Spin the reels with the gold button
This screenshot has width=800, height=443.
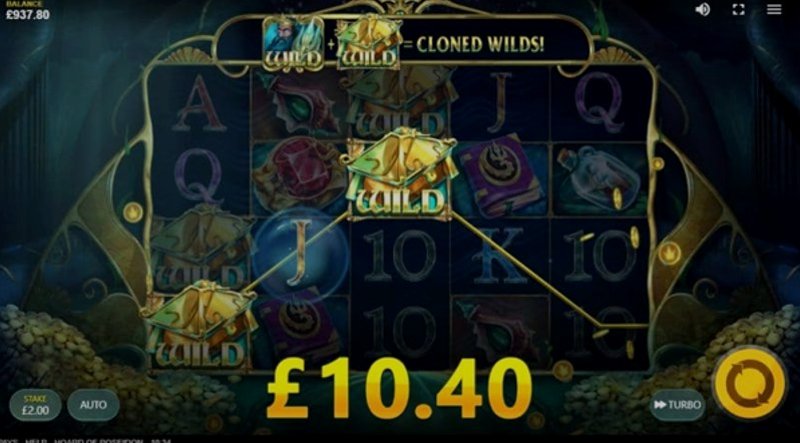[749, 382]
